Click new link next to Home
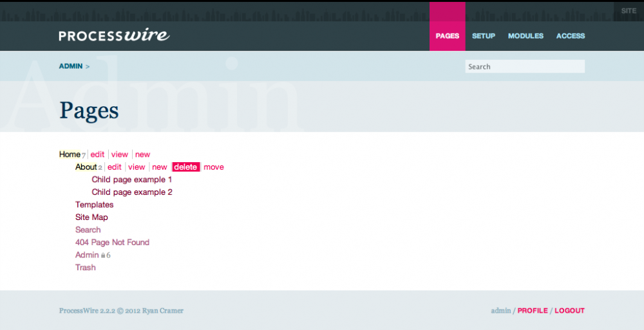 coord(142,154)
